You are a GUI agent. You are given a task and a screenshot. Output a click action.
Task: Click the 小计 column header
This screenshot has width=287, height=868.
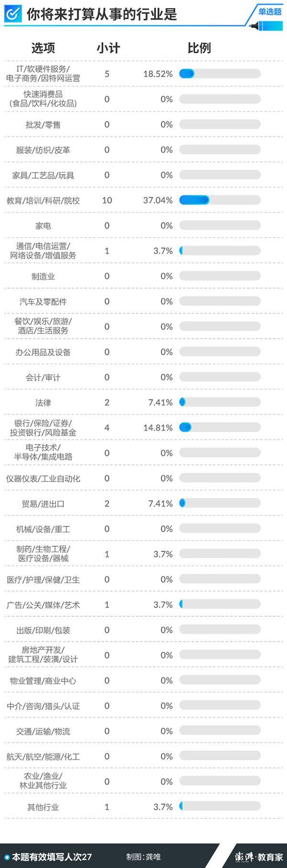pyautogui.click(x=108, y=48)
